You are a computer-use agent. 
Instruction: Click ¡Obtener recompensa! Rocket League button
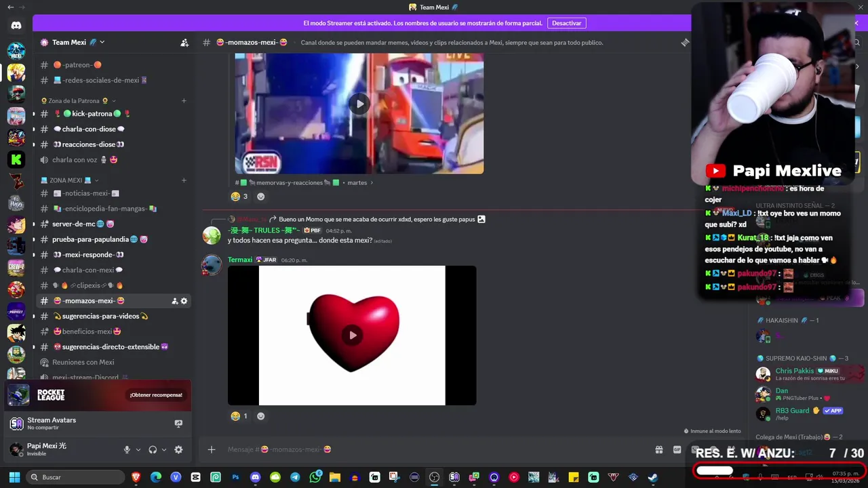156,395
